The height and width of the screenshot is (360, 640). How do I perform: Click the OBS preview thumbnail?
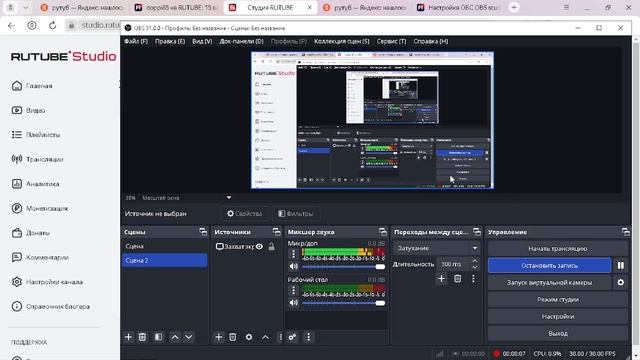point(372,120)
